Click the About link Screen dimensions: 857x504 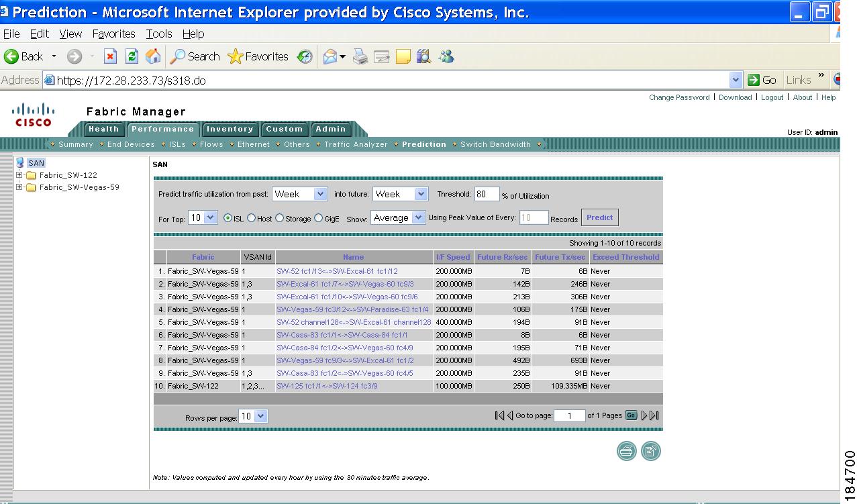tap(803, 97)
